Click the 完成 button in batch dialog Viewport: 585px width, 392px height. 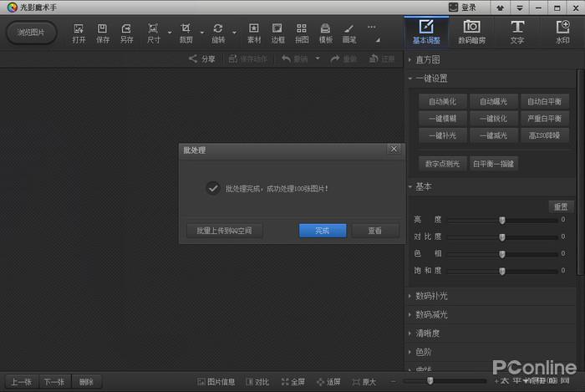coord(323,231)
